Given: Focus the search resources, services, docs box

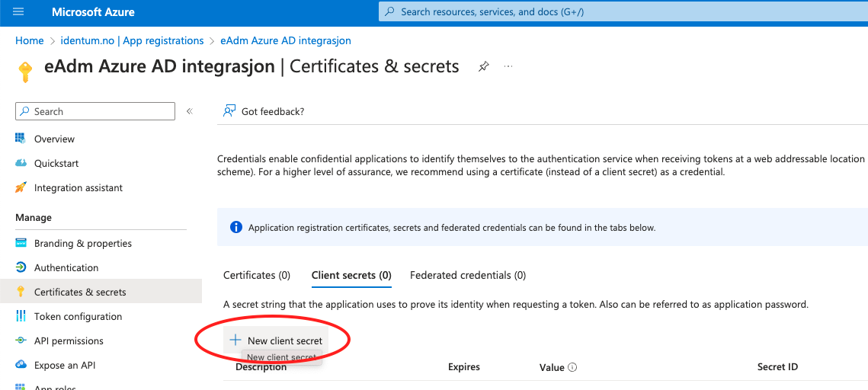Looking at the screenshot, I should click(x=623, y=11).
